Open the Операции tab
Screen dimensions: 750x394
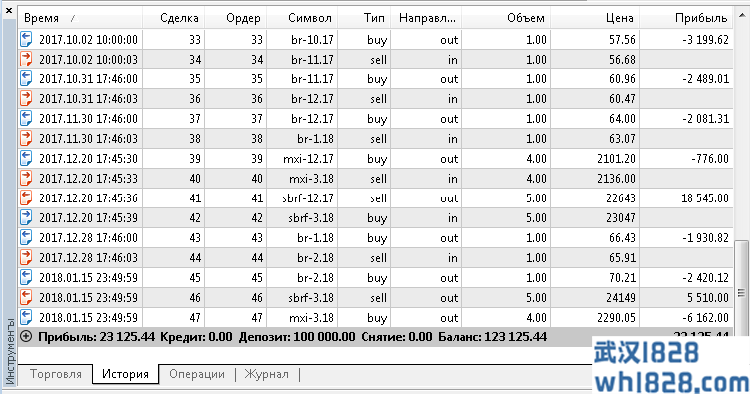click(x=197, y=374)
